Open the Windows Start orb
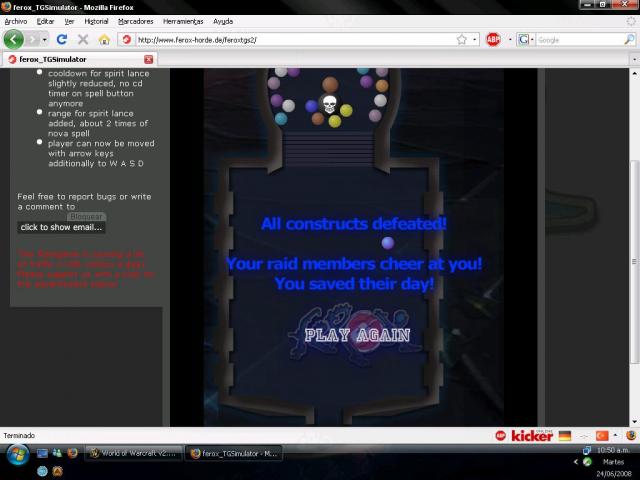This screenshot has width=640, height=480. (x=18, y=455)
